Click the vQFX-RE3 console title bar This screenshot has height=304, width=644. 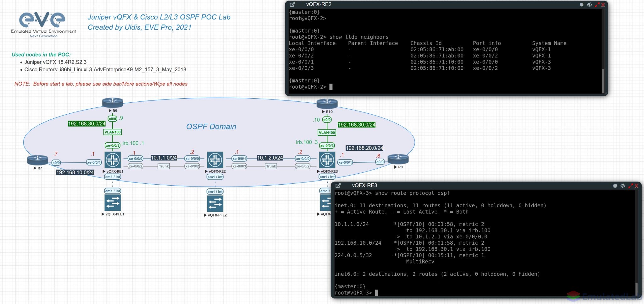(x=486, y=186)
